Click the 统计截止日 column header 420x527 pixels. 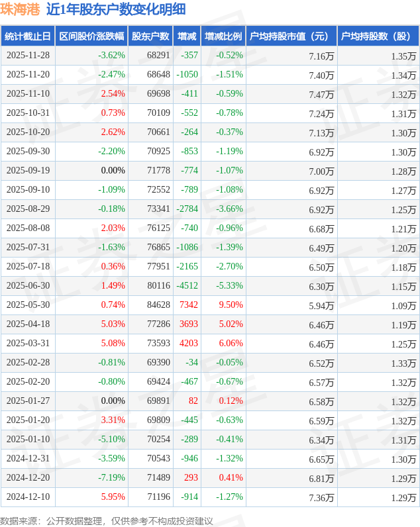(28, 36)
